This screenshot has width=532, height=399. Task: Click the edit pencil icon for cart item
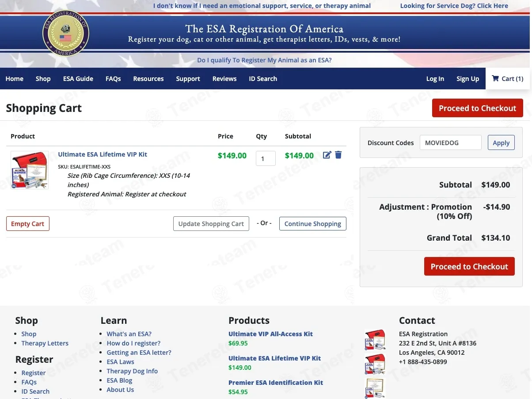(x=327, y=155)
